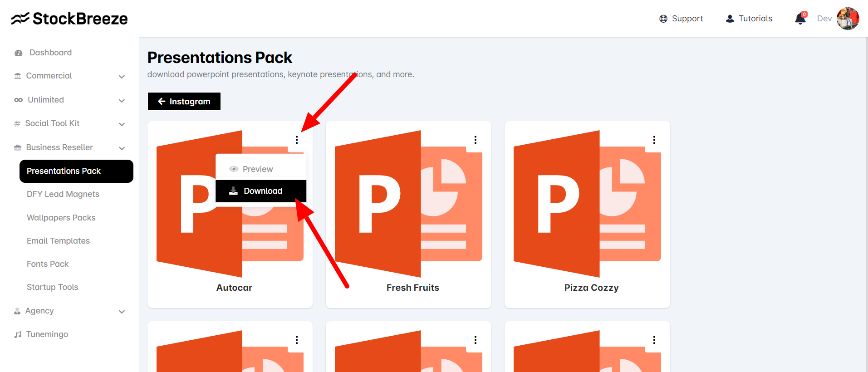
Task: Choose Download from the card menu
Action: coord(261,191)
